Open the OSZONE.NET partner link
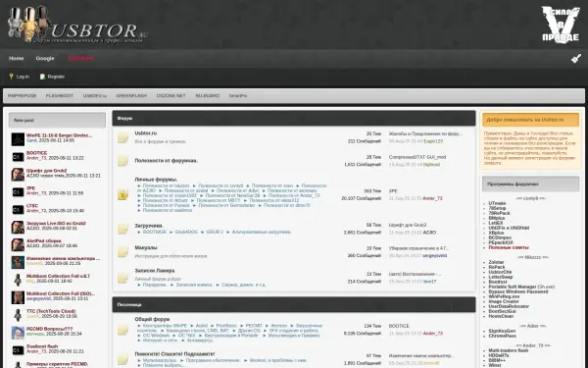 click(171, 96)
